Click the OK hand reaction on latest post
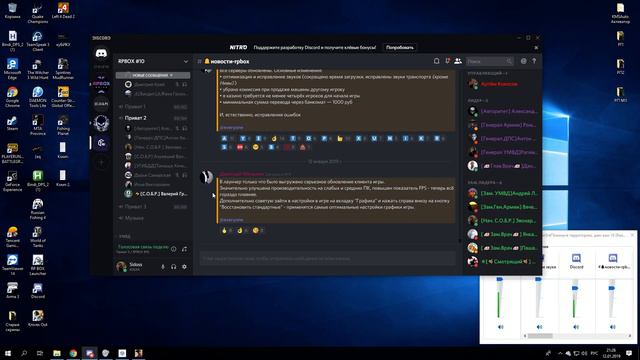 click(242, 231)
